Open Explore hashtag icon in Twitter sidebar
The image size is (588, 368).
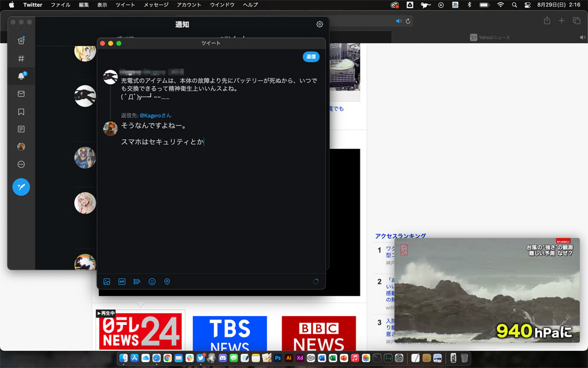click(21, 58)
